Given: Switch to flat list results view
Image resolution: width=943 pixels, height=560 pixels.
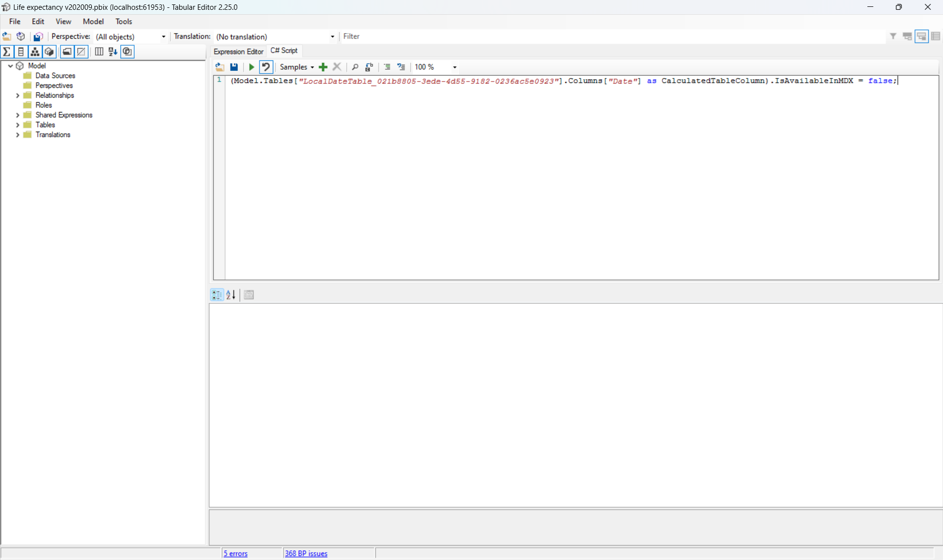Looking at the screenshot, I should tap(936, 36).
